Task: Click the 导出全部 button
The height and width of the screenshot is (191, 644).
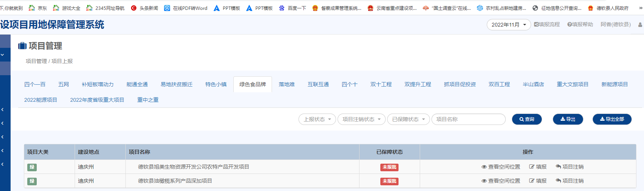Action: point(612,119)
